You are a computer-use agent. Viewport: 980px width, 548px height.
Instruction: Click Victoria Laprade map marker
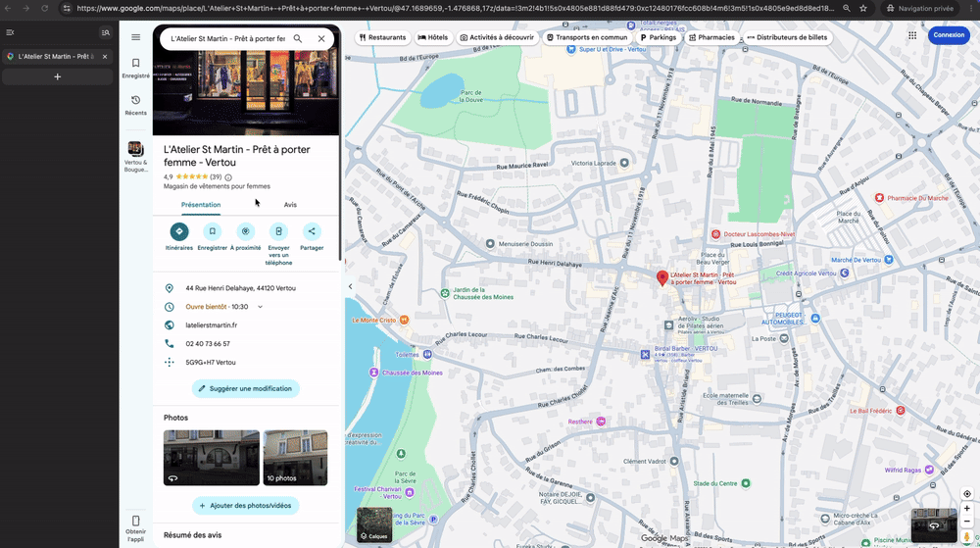[623, 163]
